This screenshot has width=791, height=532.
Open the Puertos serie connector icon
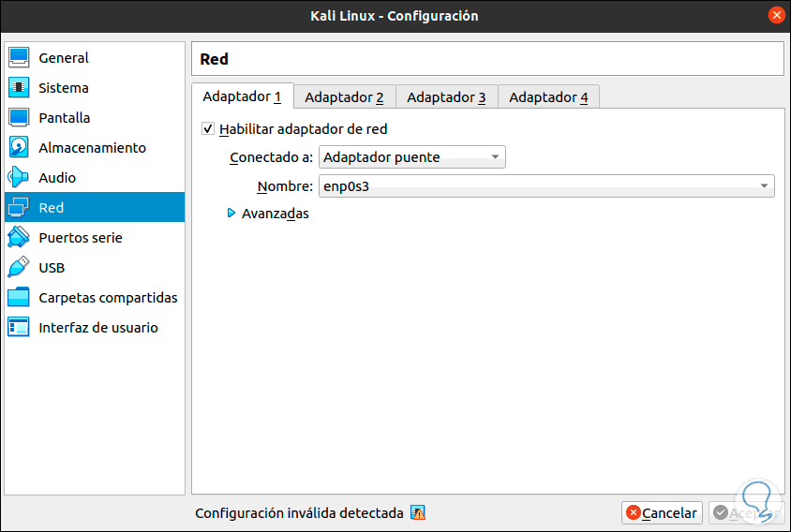click(19, 238)
